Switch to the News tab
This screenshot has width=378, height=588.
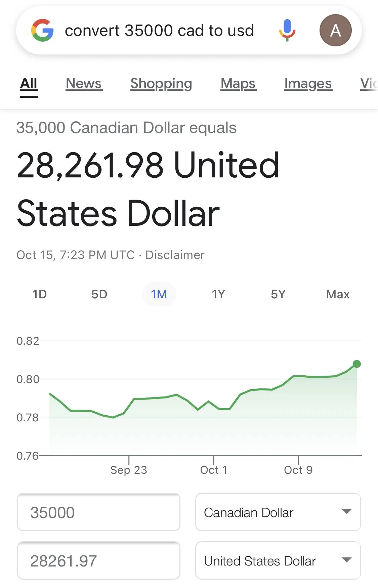pos(84,83)
